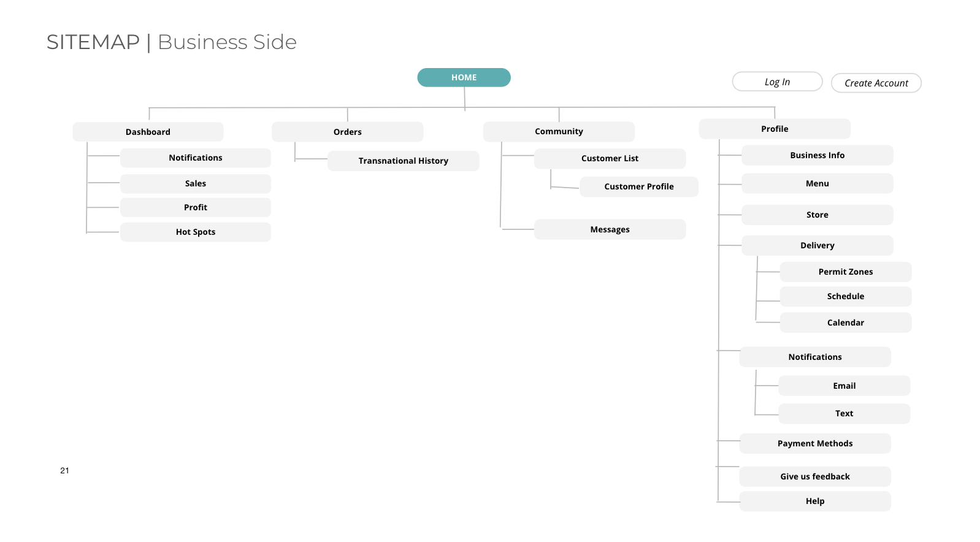980x542 pixels.
Task: Open the Profile node
Action: tap(775, 129)
